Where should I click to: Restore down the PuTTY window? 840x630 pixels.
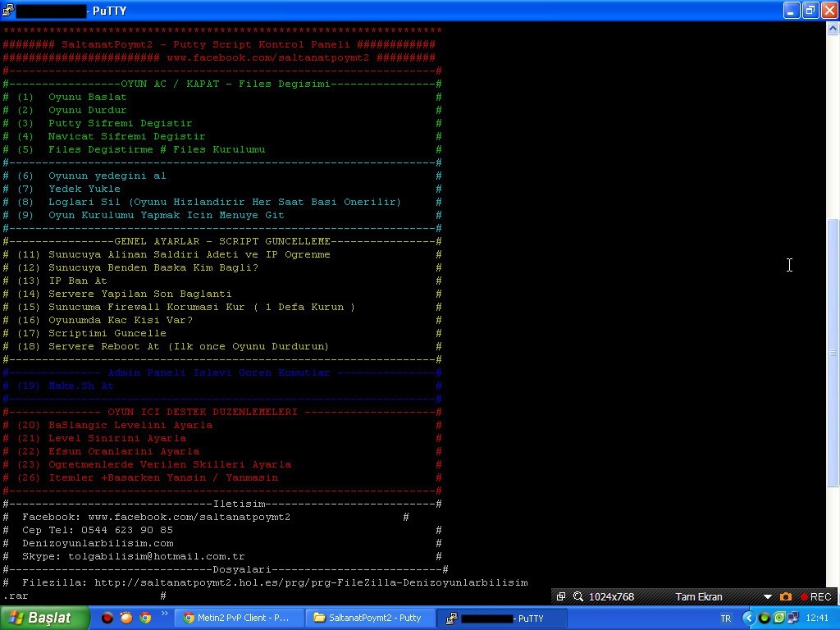(x=810, y=10)
